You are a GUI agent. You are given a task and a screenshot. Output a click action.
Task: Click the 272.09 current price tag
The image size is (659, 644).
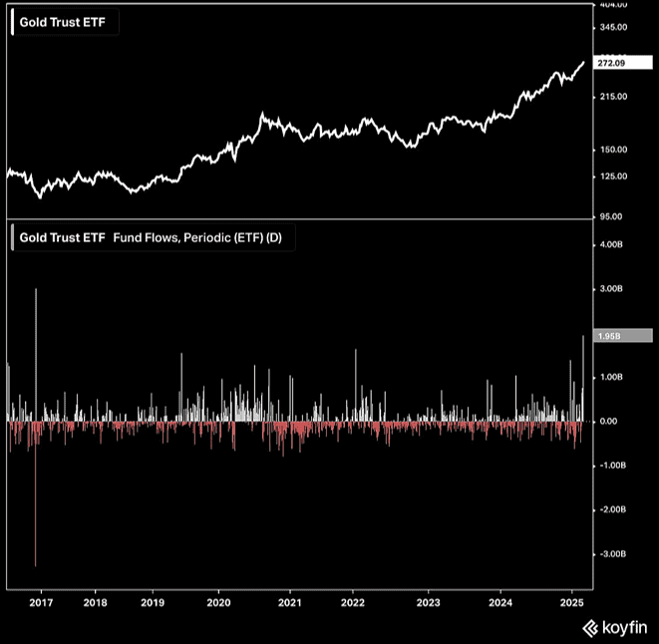[x=623, y=63]
